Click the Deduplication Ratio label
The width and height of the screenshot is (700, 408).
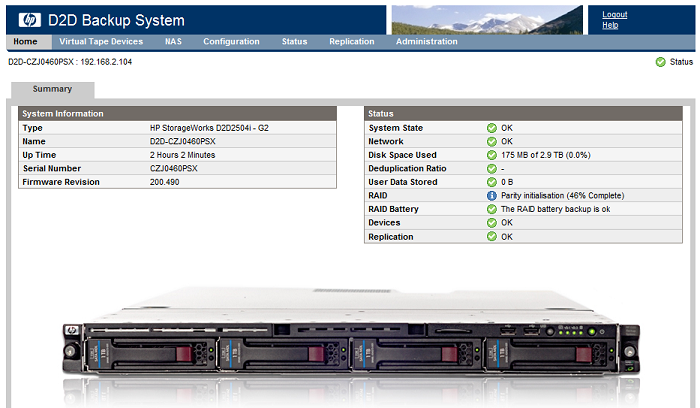click(x=407, y=169)
